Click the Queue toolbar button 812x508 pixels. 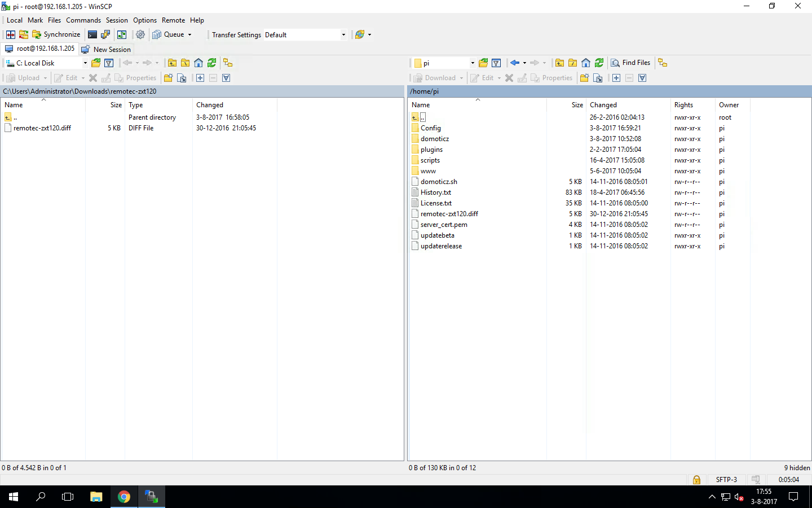169,34
